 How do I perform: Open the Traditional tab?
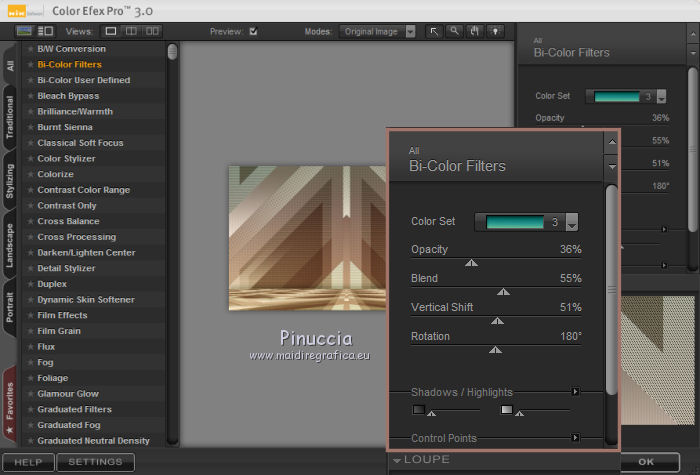(x=10, y=117)
